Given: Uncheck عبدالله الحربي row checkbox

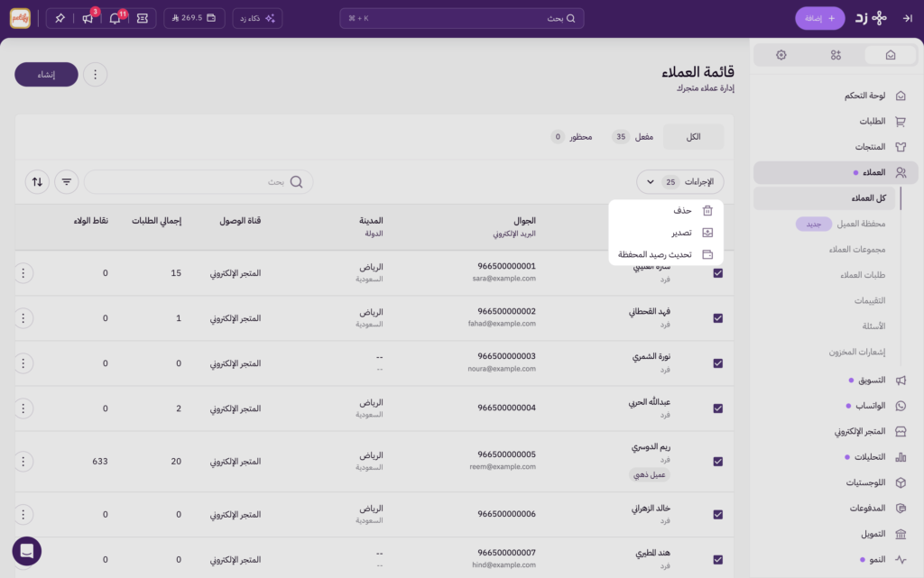Looking at the screenshot, I should [717, 408].
